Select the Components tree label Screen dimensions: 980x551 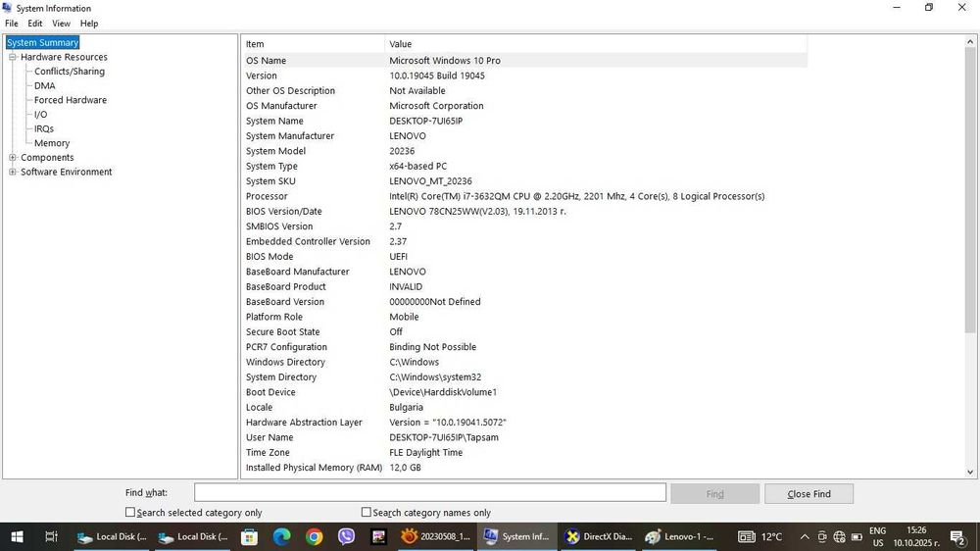point(47,158)
